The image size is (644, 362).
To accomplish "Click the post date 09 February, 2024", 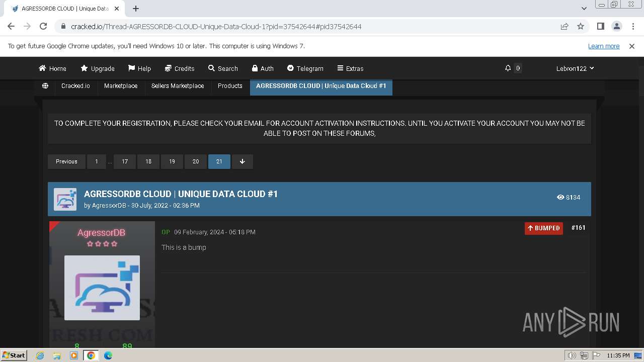I will (215, 232).
